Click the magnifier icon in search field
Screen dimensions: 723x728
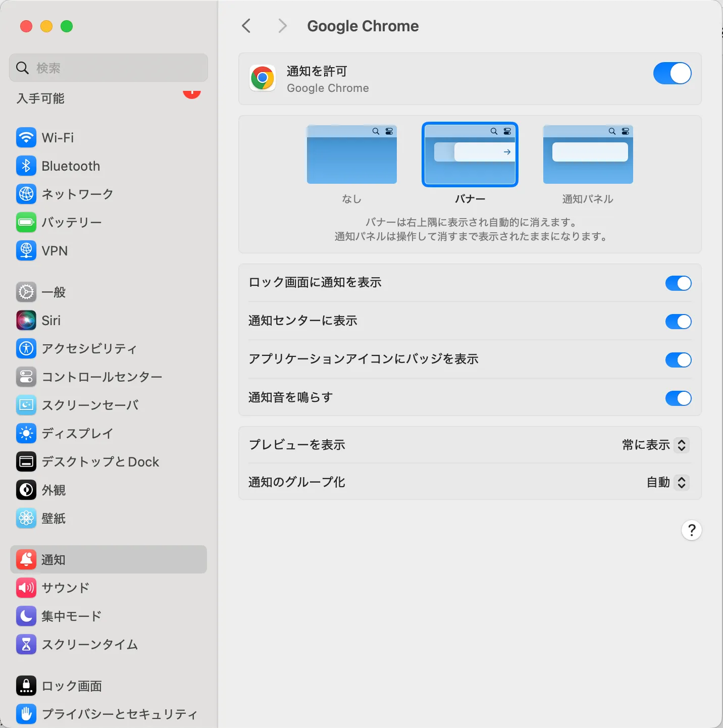pyautogui.click(x=22, y=68)
